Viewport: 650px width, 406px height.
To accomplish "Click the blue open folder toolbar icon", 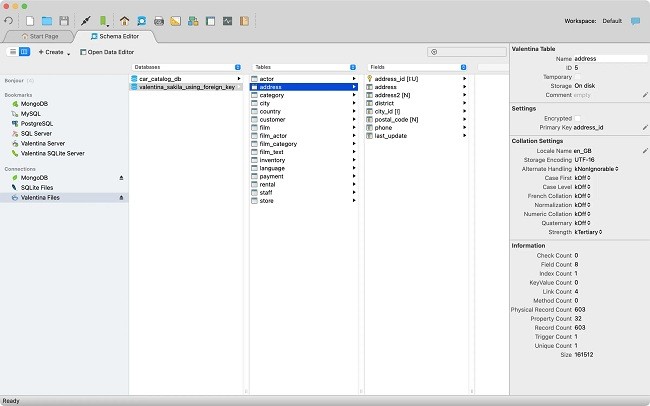I will click(47, 20).
